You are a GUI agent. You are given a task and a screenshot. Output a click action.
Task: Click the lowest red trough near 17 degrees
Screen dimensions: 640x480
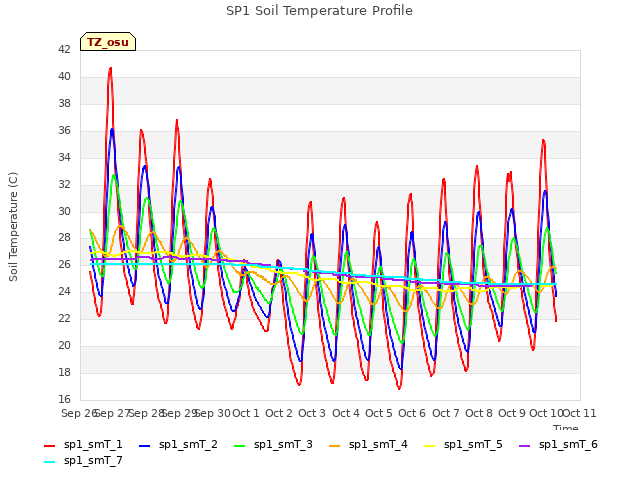click(x=399, y=388)
